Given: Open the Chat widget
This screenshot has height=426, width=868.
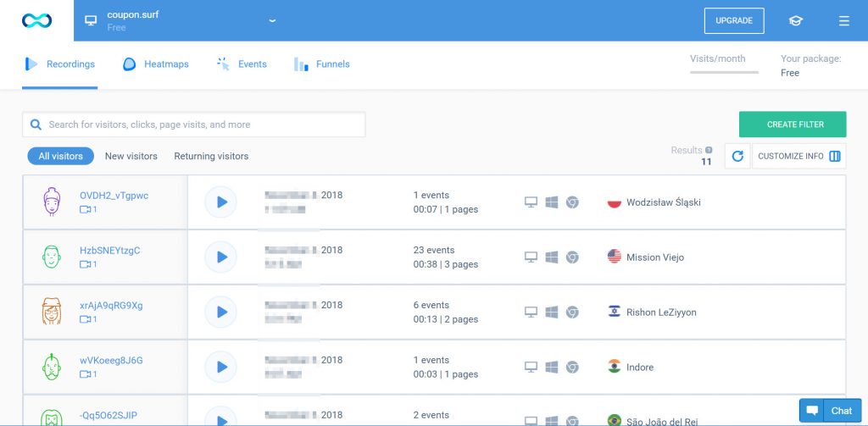Looking at the screenshot, I should [830, 411].
